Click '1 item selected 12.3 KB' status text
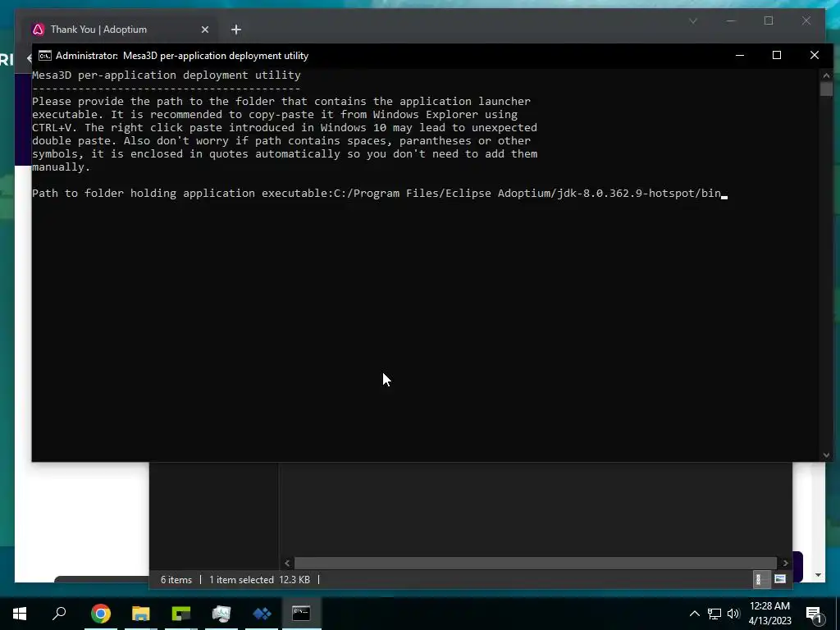 click(260, 580)
